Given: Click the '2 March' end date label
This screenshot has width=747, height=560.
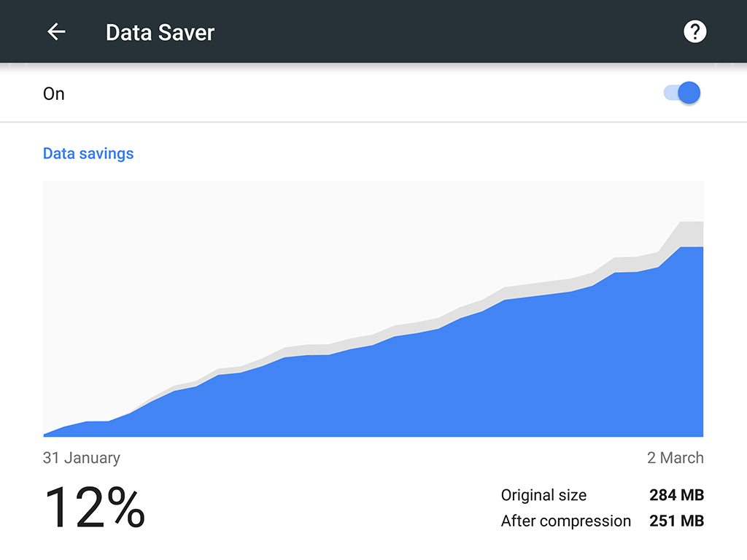Looking at the screenshot, I should click(x=675, y=458).
